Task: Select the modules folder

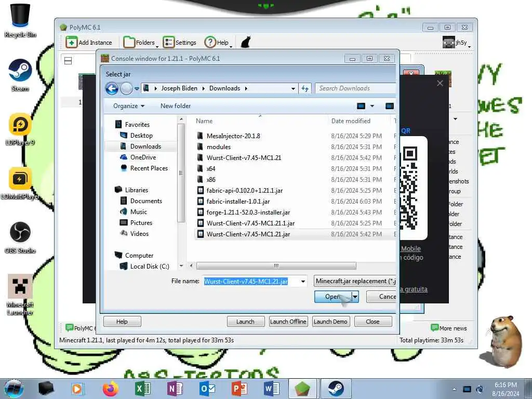Action: click(219, 147)
